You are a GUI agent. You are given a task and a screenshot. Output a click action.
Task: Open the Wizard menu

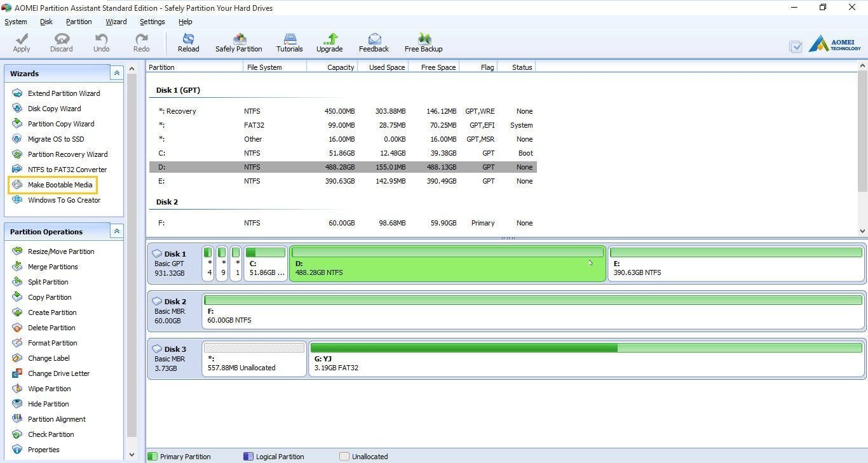[x=116, y=22]
